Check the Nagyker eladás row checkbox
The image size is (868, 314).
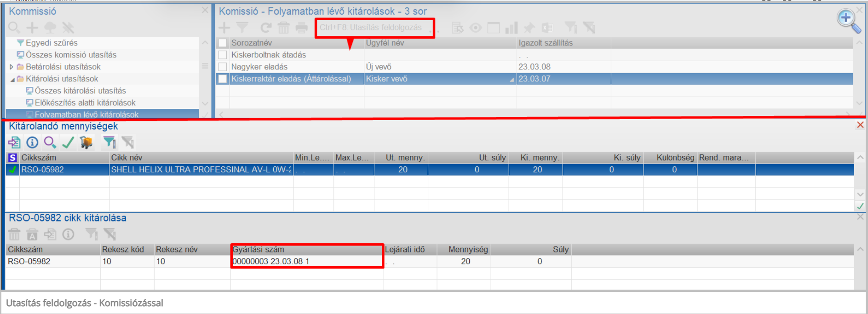[223, 67]
